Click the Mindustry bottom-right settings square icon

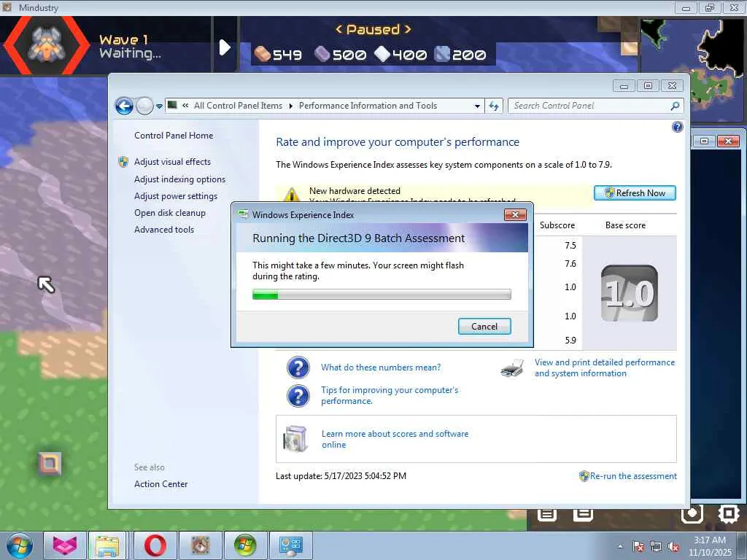[x=729, y=513]
